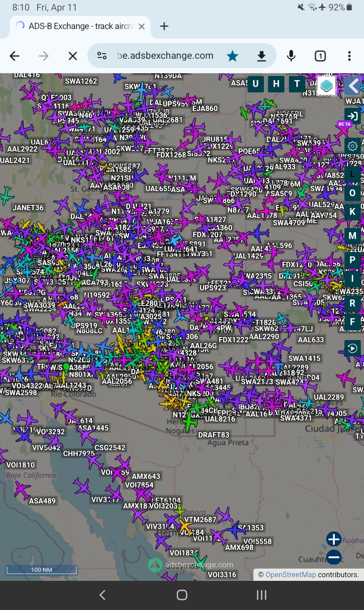Select the VIV5042 flight label
Viewport: 364px width, 610px height.
pyautogui.click(x=46, y=447)
